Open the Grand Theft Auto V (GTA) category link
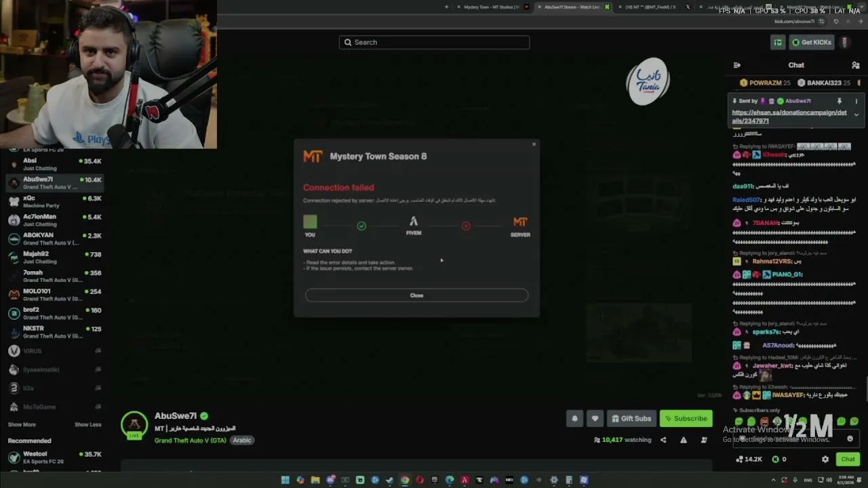 click(190, 440)
